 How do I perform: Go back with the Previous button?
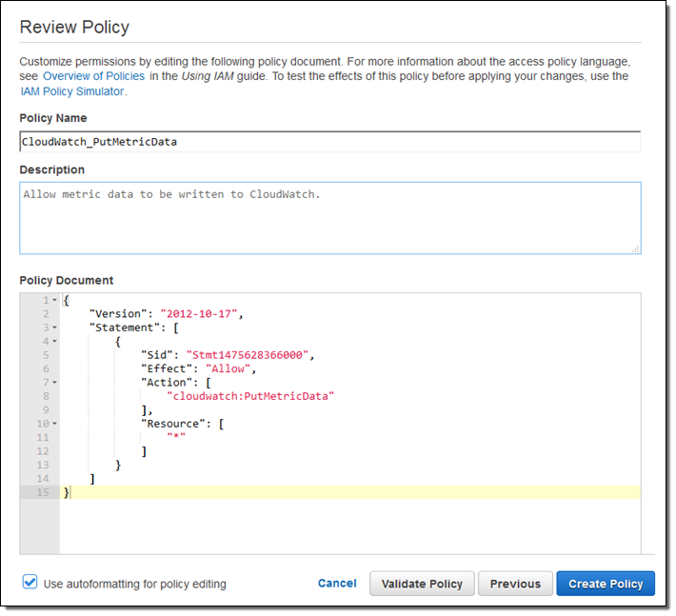(x=515, y=584)
